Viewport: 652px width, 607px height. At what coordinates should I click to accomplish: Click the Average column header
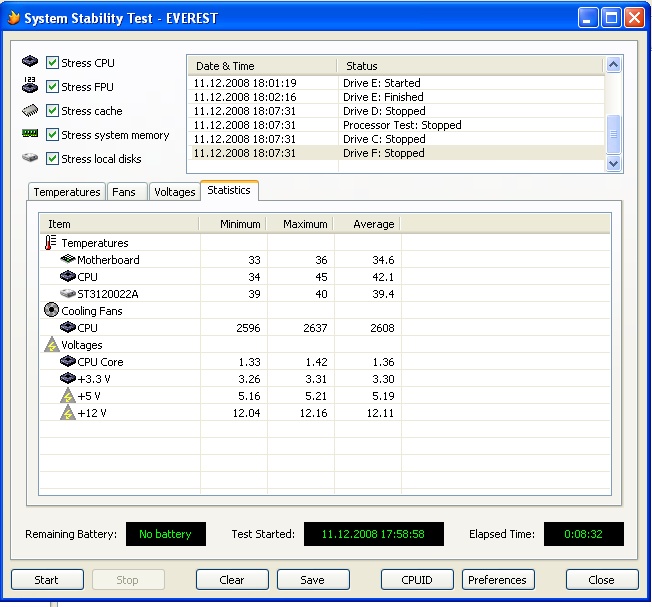point(366,224)
